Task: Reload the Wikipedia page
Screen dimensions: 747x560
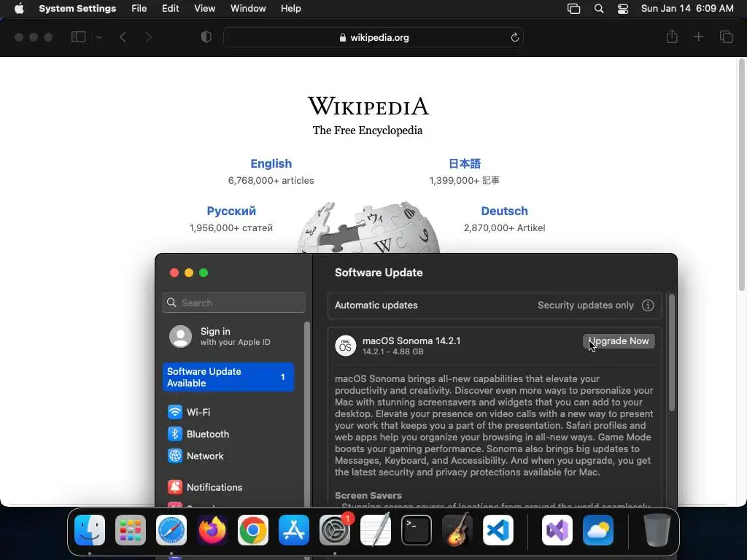Action: coord(514,37)
